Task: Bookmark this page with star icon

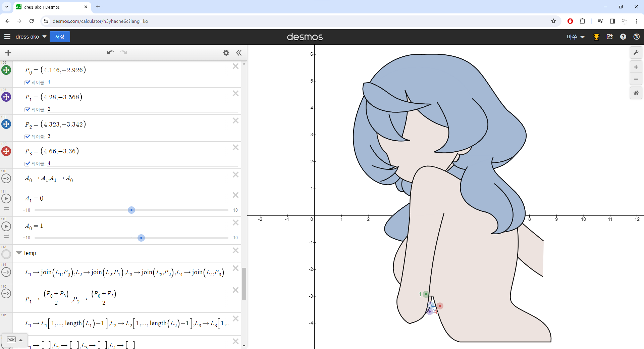Action: [x=553, y=21]
